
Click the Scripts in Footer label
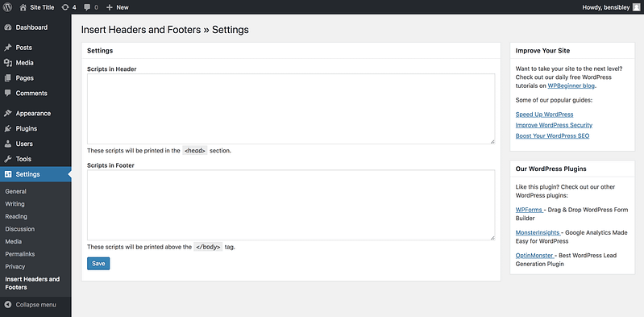pyautogui.click(x=111, y=165)
